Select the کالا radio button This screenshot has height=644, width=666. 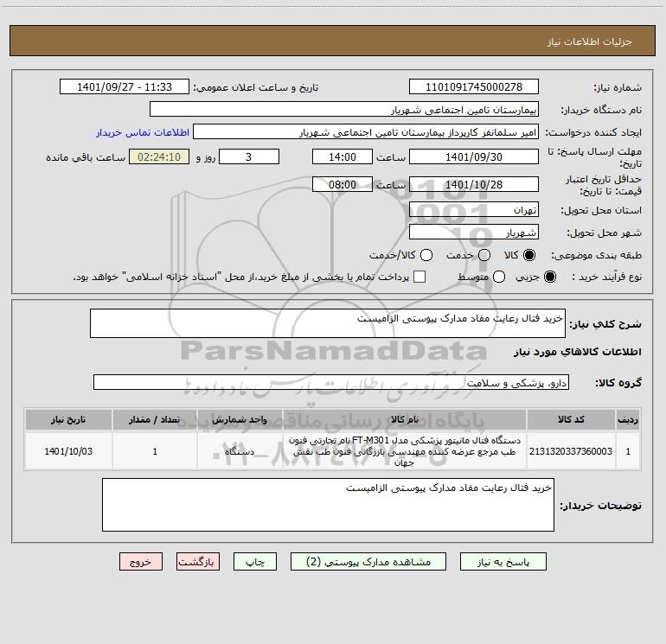pos(529,255)
